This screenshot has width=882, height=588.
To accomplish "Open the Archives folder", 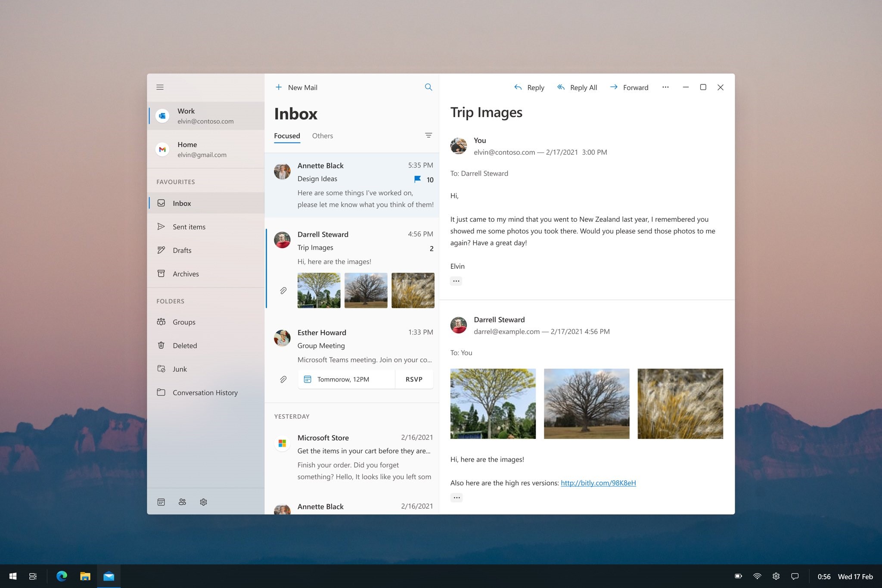I will click(x=206, y=274).
